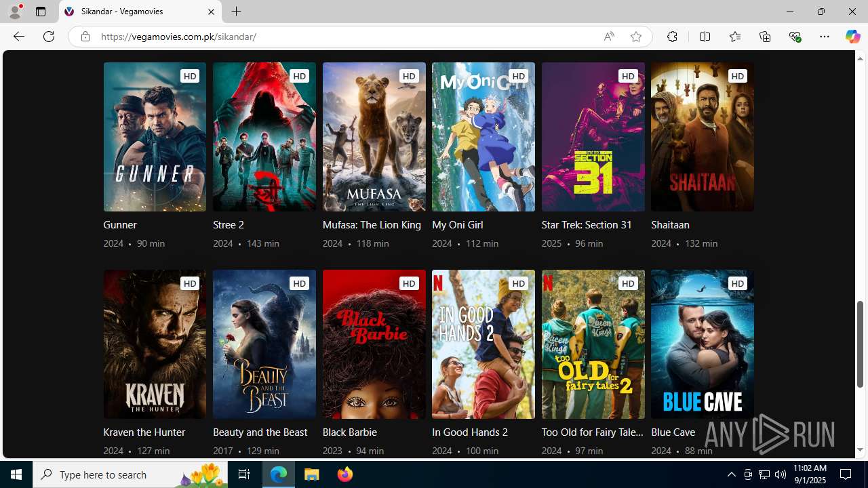Click the Black Barbie title link
868x488 pixels.
coord(350,432)
